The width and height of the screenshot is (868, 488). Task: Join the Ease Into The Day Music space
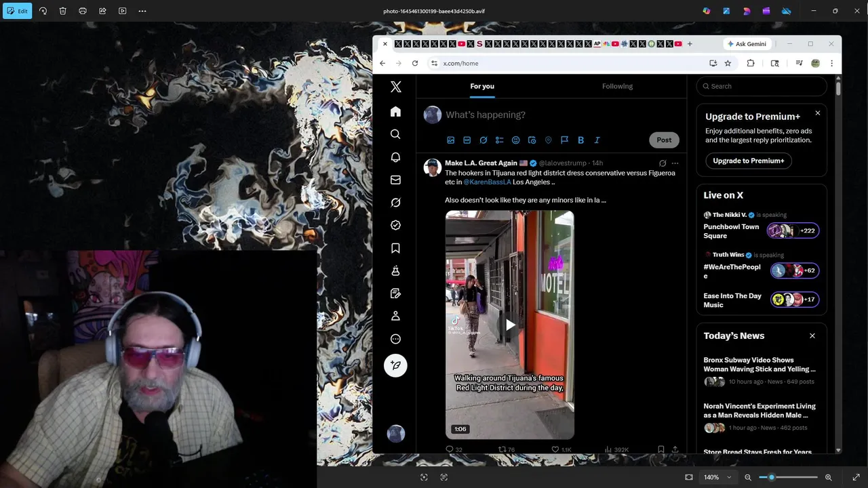click(x=761, y=300)
